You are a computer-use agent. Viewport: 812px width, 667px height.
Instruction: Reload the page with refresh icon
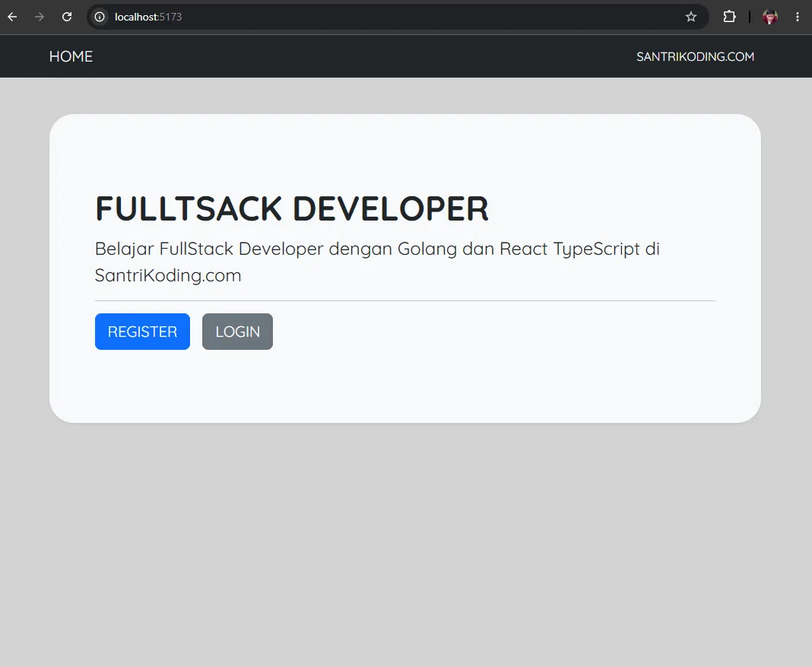(x=67, y=17)
